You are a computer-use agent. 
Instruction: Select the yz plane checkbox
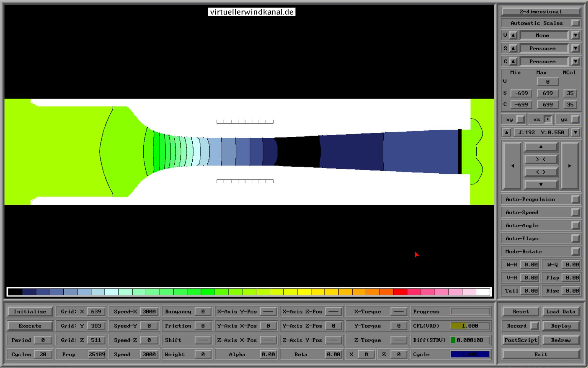tap(575, 120)
